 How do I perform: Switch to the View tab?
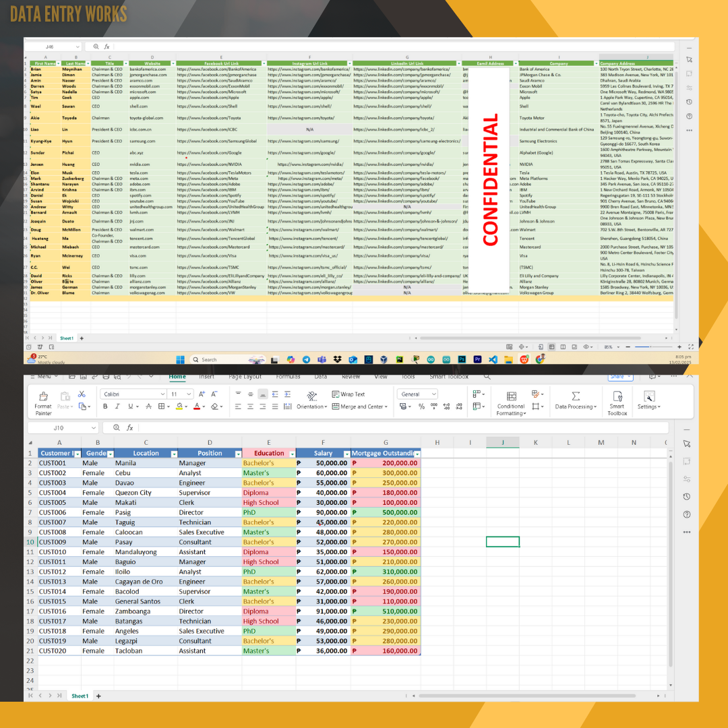pyautogui.click(x=381, y=377)
